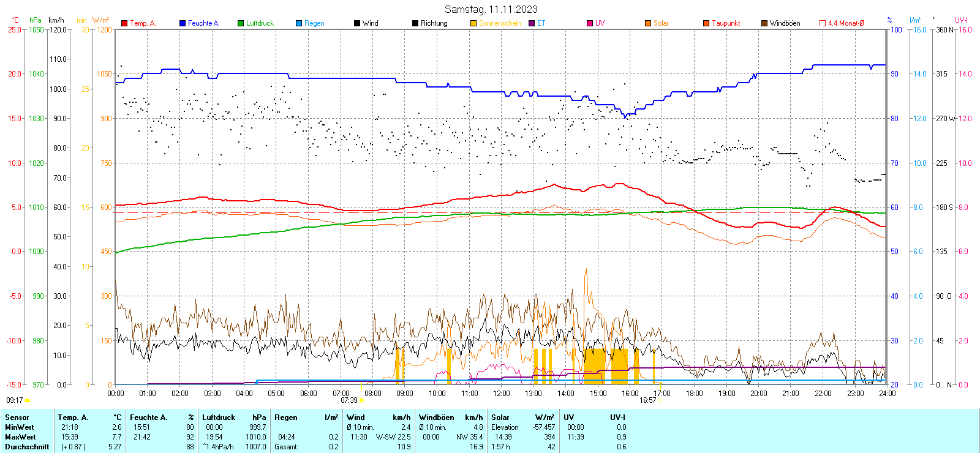Click the Richtung legend label
980x453 pixels.
pyautogui.click(x=434, y=23)
